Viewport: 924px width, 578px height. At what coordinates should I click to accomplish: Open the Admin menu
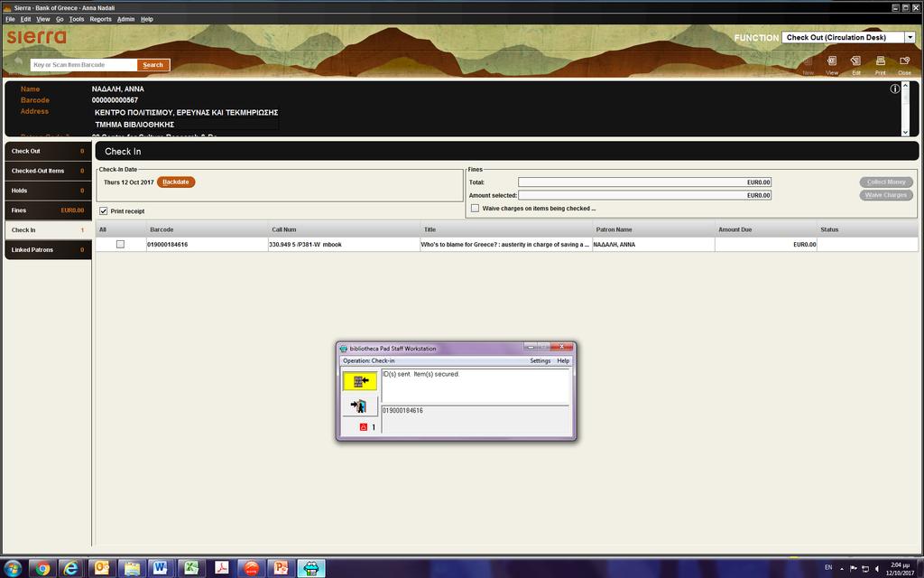click(125, 19)
